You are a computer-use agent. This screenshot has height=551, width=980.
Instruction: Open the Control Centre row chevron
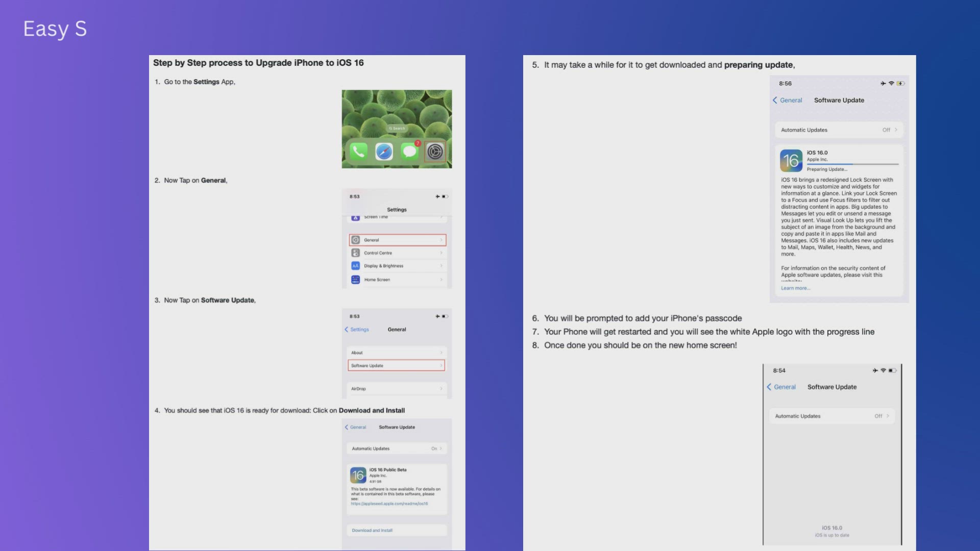442,253
